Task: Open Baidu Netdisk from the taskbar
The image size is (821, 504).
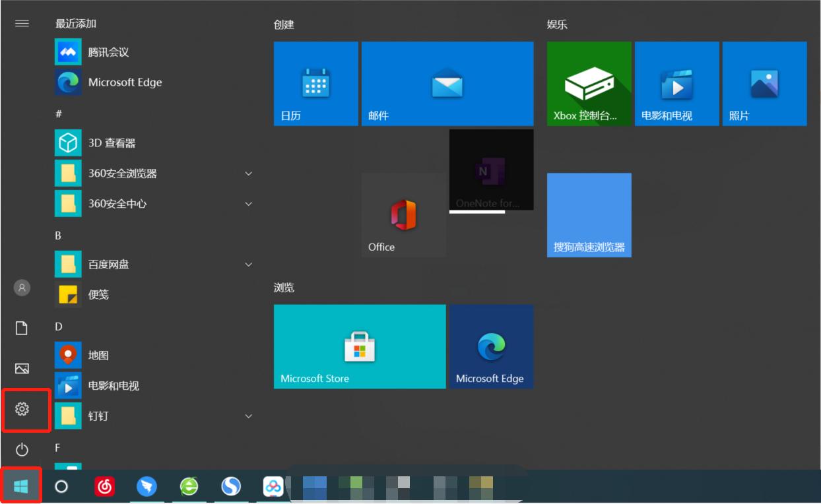Action: coord(273,487)
